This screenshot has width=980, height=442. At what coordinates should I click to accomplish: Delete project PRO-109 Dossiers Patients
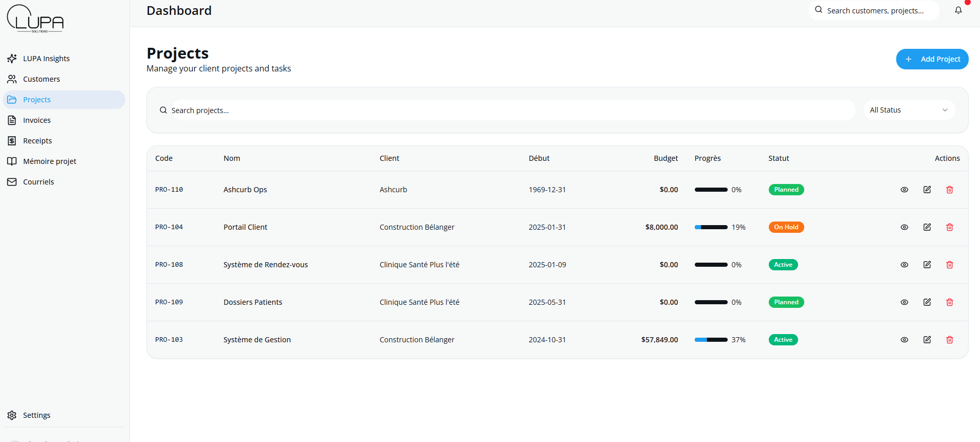[x=949, y=302]
